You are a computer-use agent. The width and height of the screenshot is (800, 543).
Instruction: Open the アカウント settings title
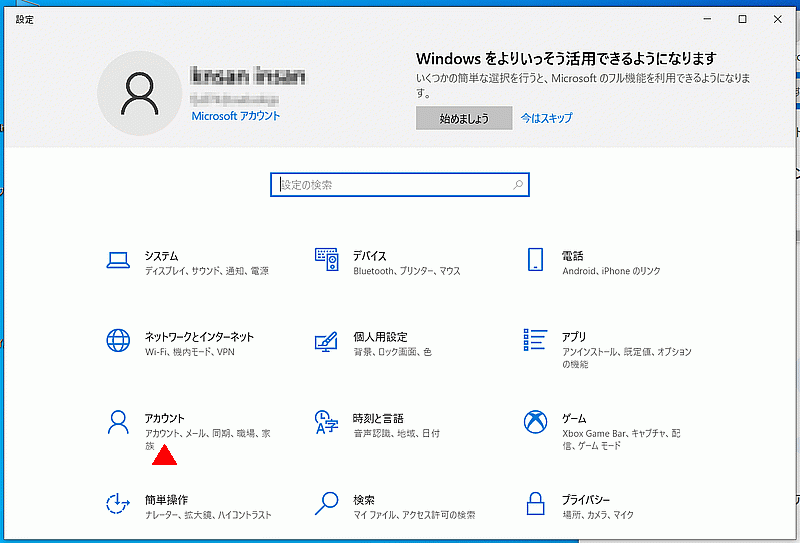click(164, 418)
